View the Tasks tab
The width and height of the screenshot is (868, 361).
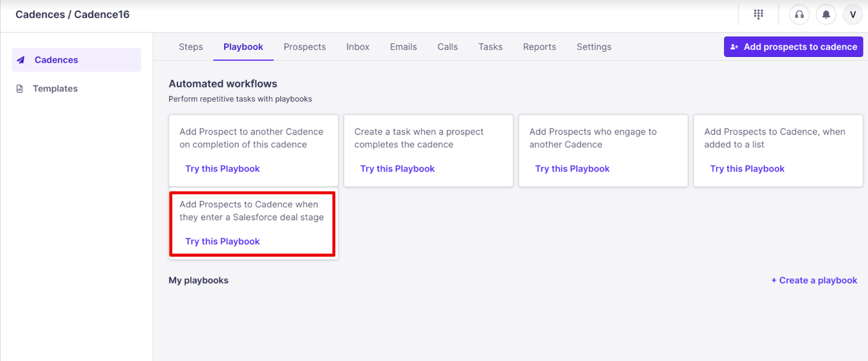coord(490,47)
